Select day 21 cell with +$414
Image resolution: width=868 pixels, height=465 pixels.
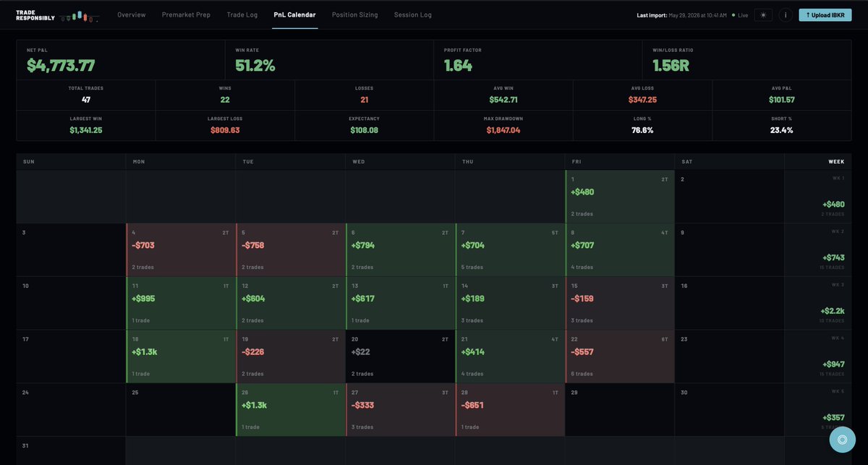(510, 357)
